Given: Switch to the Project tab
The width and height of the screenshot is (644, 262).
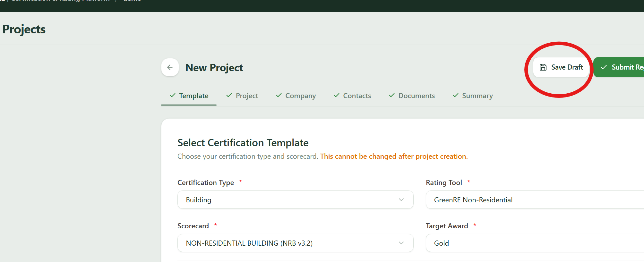Looking at the screenshot, I should pos(242,96).
